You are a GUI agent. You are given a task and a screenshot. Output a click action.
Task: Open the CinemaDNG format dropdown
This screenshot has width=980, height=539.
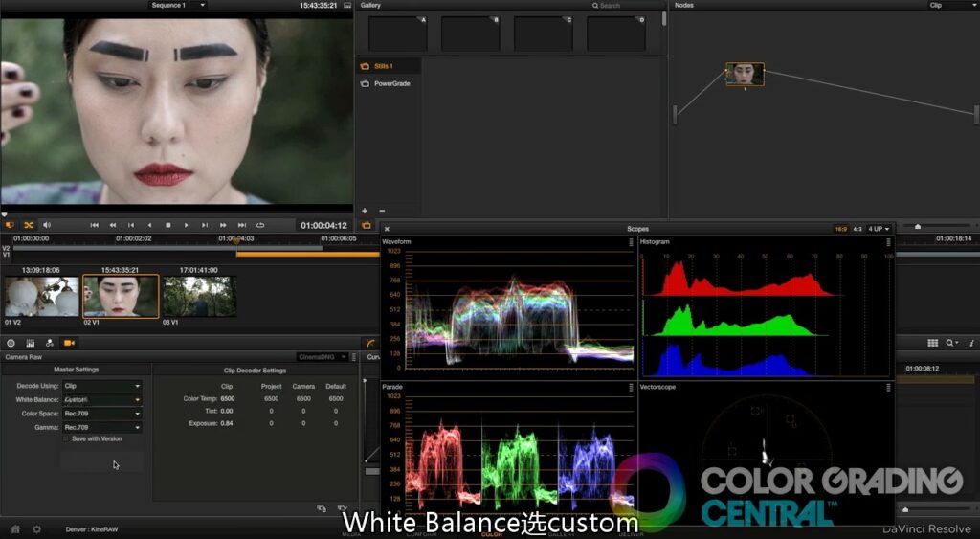click(x=322, y=357)
